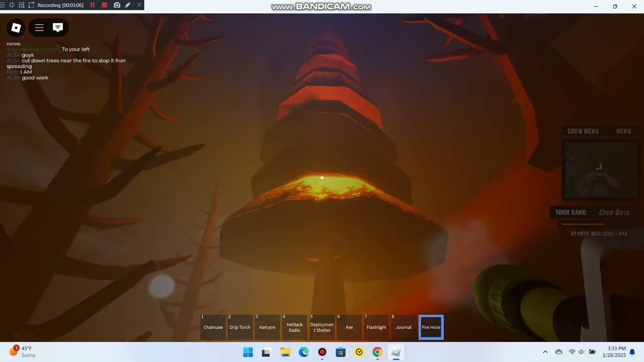Open the notification bell icon
The width and height of the screenshot is (644, 362).
click(x=632, y=352)
